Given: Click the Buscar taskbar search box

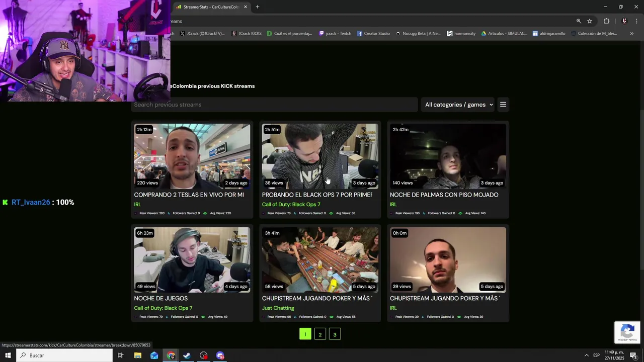Looking at the screenshot, I should 64,355.
